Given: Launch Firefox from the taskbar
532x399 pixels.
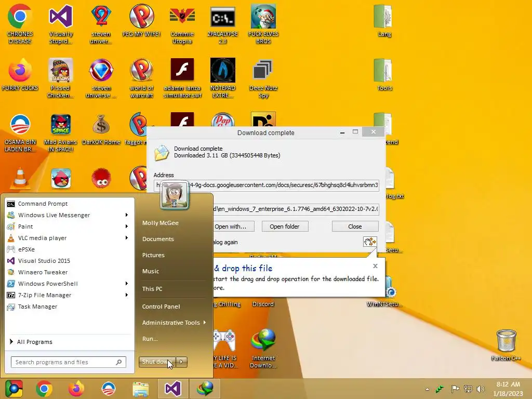Looking at the screenshot, I should point(76,389).
